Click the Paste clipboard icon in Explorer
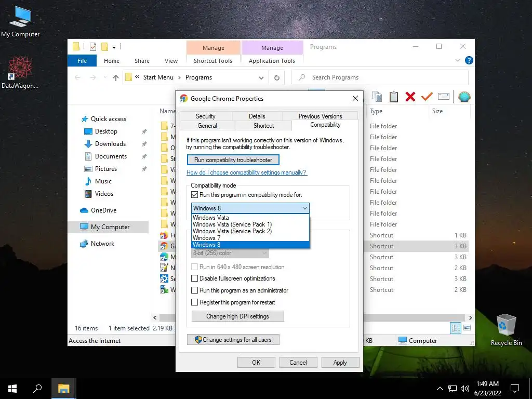Image resolution: width=532 pixels, height=399 pixels. [x=394, y=97]
